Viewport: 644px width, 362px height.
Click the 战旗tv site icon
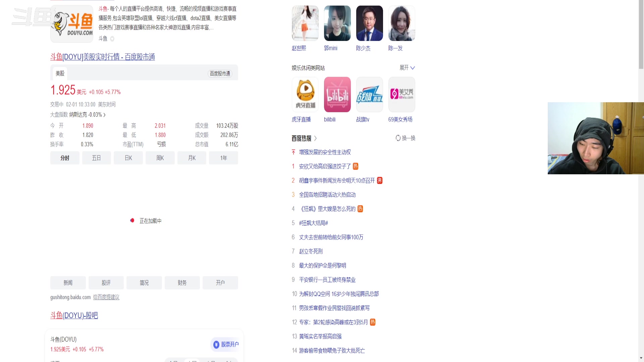[370, 95]
